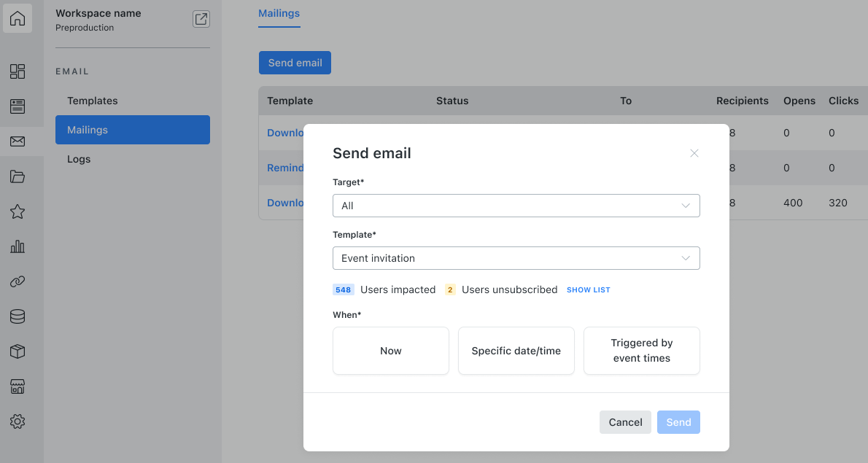Screen dimensions: 868x463
Task: Click the Send button in dialog
Action: coord(678,422)
